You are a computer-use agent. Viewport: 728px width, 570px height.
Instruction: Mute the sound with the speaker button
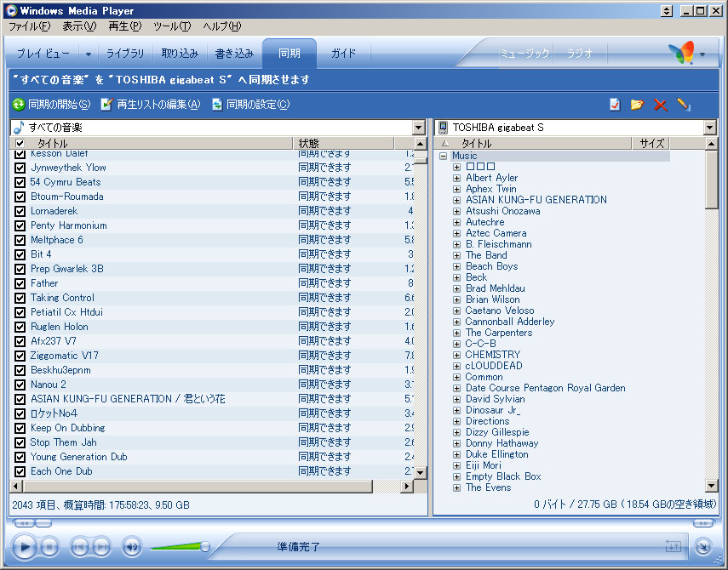pos(131,547)
